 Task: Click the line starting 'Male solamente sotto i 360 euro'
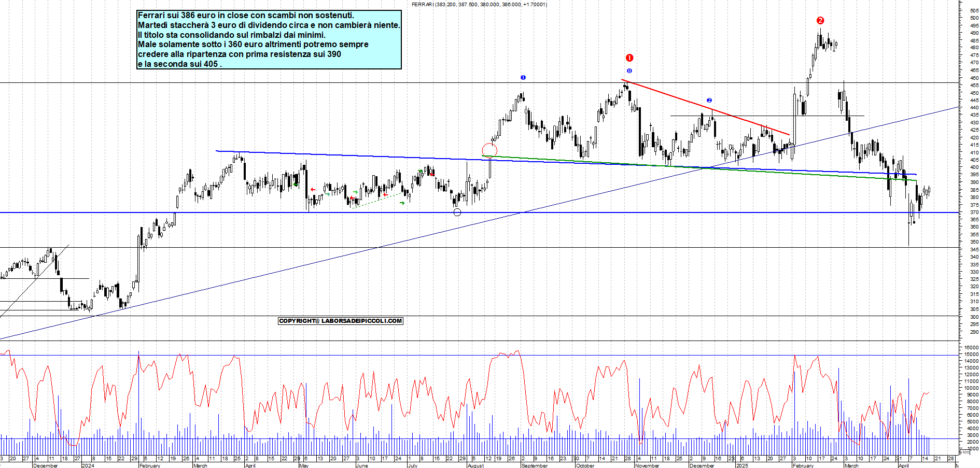click(253, 45)
